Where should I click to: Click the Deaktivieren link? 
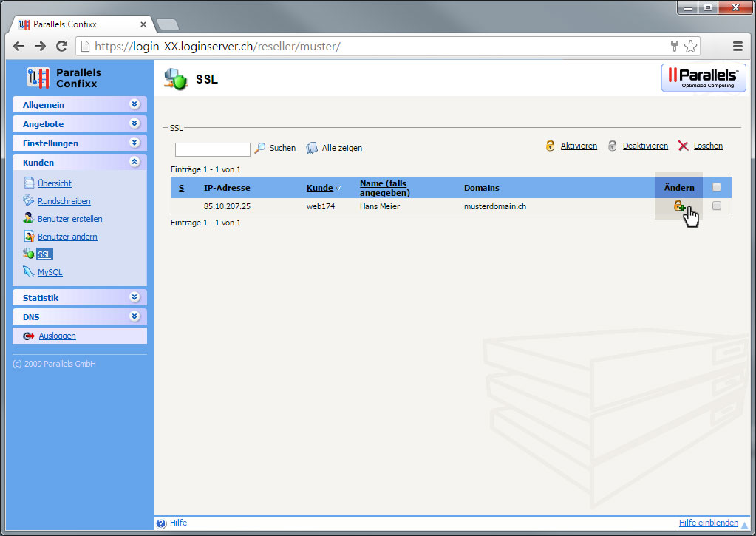tap(645, 146)
